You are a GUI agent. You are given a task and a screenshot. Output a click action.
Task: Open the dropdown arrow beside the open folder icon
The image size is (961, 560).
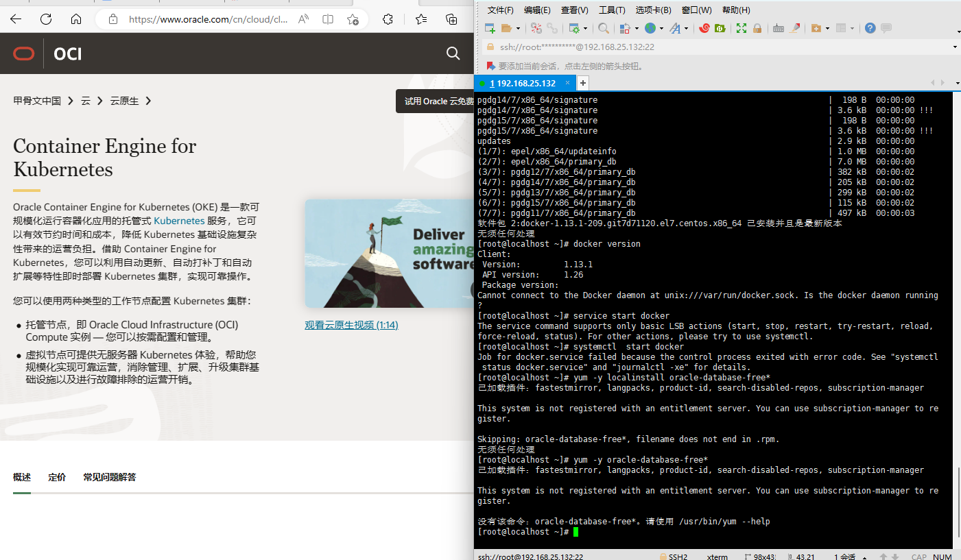(518, 29)
